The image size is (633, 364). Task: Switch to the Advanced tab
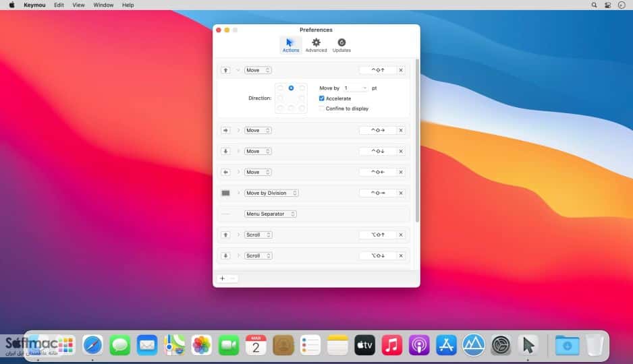coord(316,45)
